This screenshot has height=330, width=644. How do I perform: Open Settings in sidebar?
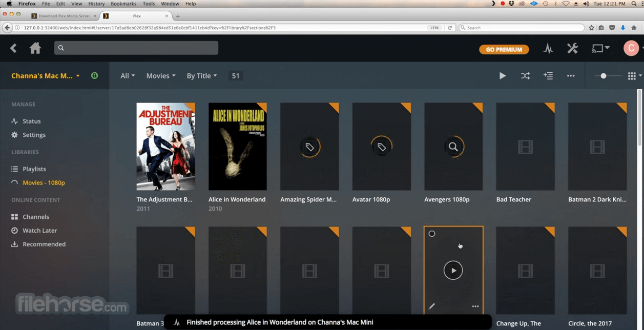(34, 135)
